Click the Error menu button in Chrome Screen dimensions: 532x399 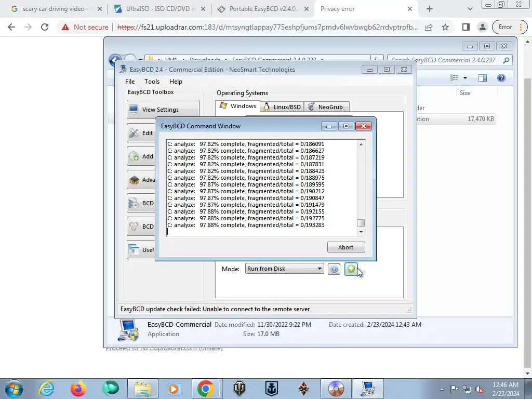tap(510, 27)
